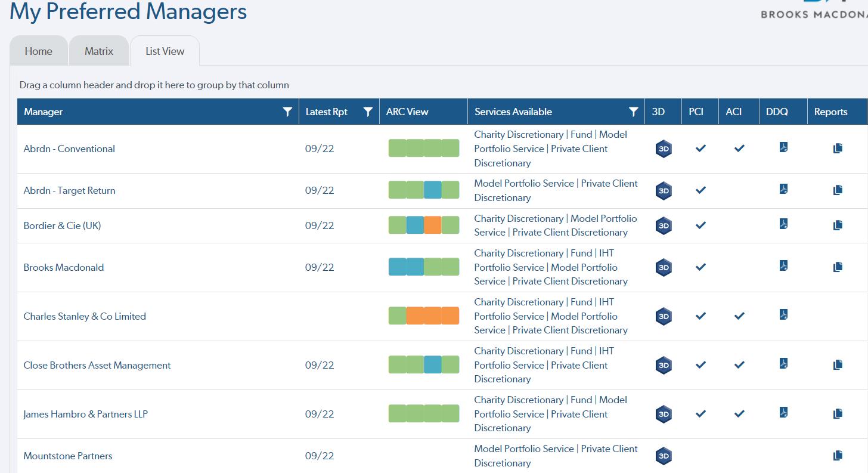Download DDQ PDF for Close Brothers Asset Management

pyautogui.click(x=784, y=363)
